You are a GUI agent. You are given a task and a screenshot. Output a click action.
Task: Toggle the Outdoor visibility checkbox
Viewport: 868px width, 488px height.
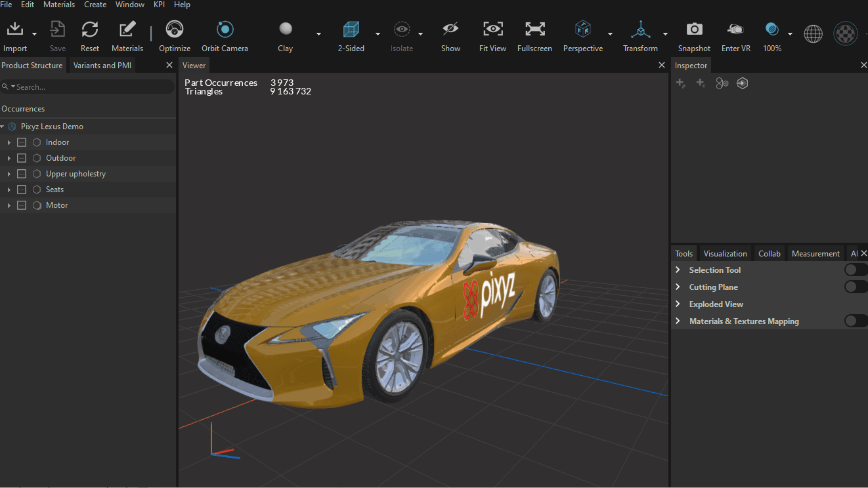coord(22,158)
